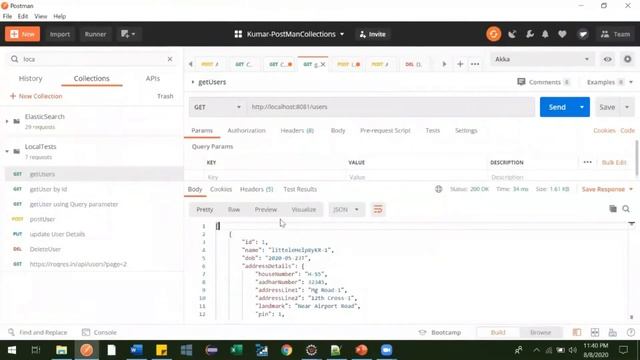Switch to two pane view icon

tap(595, 332)
